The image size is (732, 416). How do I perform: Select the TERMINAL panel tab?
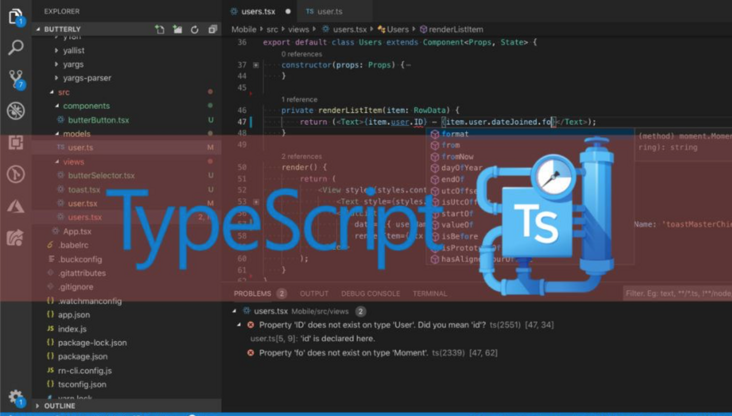(429, 294)
